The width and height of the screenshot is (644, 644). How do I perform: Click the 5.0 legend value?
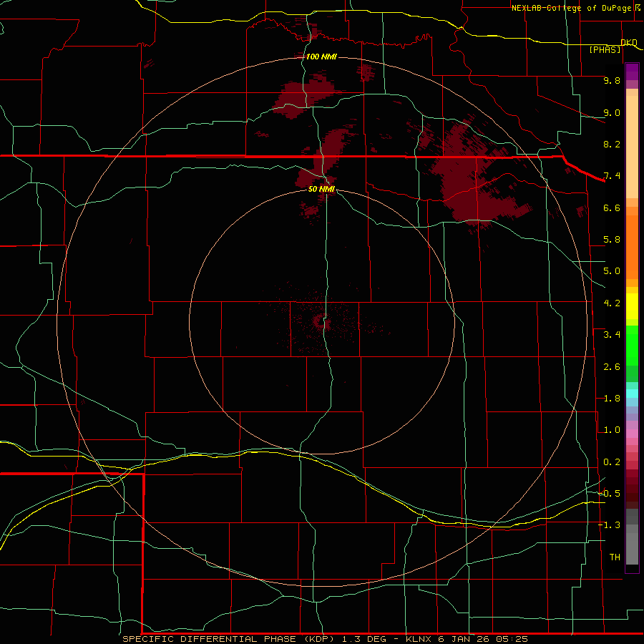click(x=612, y=271)
